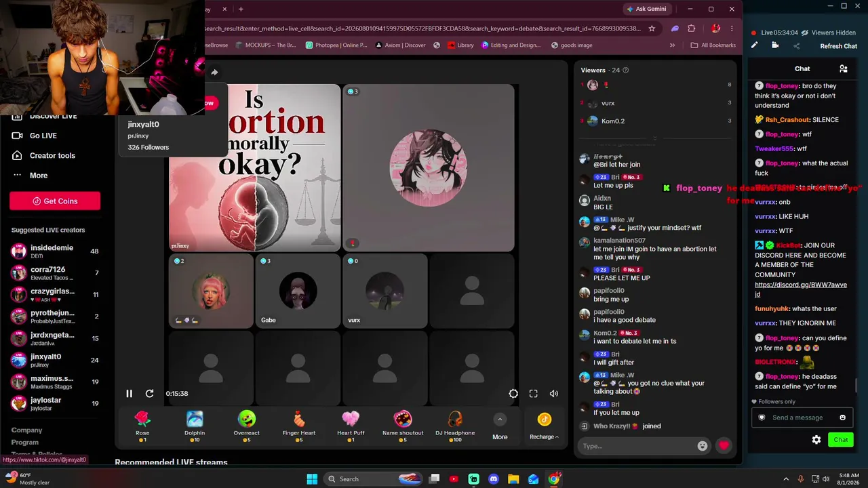The height and width of the screenshot is (488, 868).
Task: Click the Get Coins button
Action: tap(55, 201)
